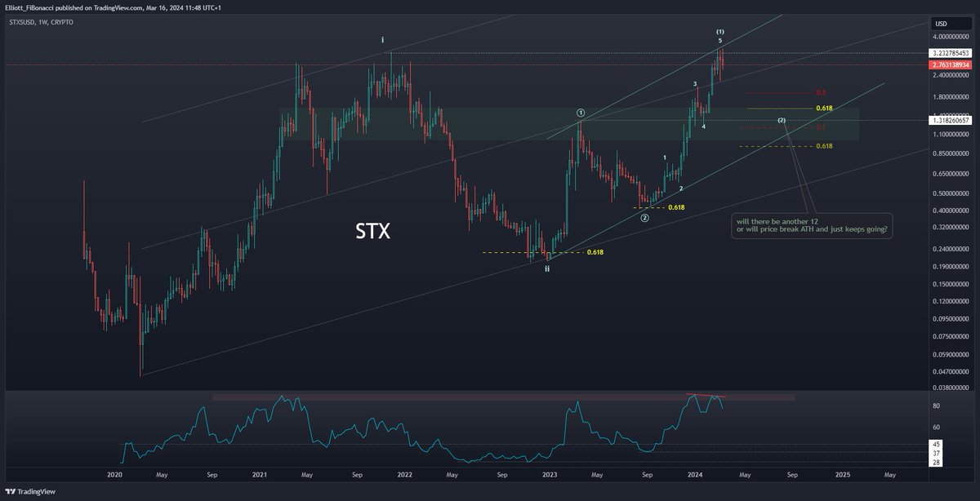980x501 pixels.
Task: Select the 3.232785453 price label
Action: [951, 52]
